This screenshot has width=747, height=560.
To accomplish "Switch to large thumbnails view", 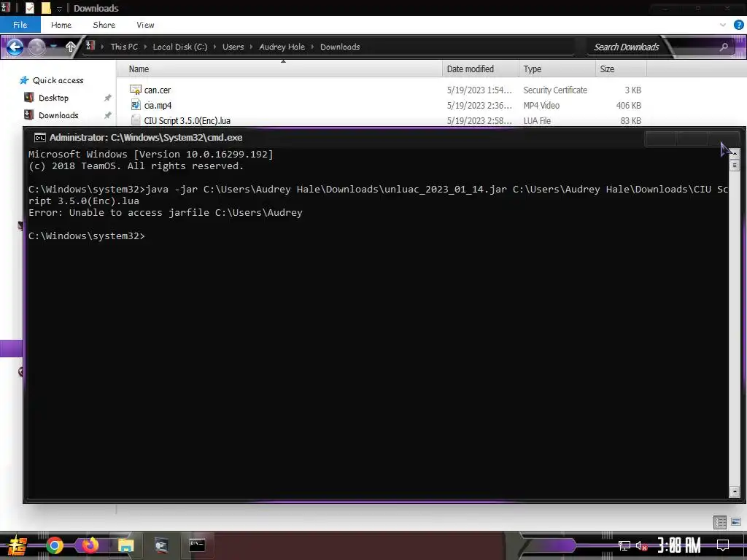I will pyautogui.click(x=736, y=522).
